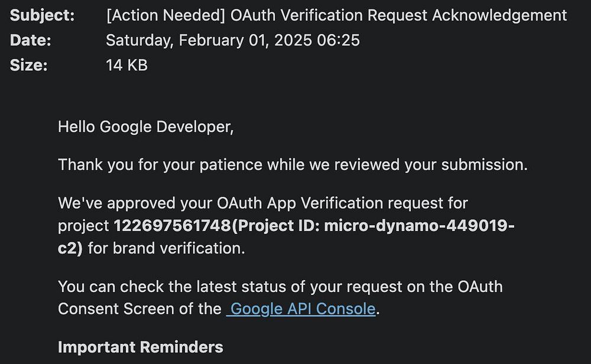The image size is (591, 364).
Task: Click the "Hello Google Developer" greeting
Action: pyautogui.click(x=145, y=126)
